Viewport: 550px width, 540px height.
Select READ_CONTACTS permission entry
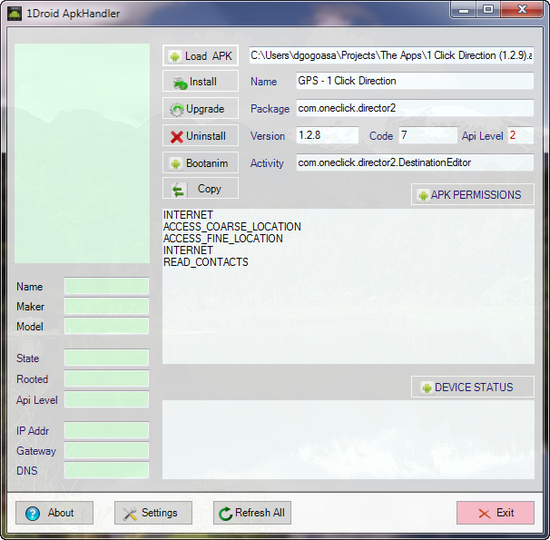(206, 262)
